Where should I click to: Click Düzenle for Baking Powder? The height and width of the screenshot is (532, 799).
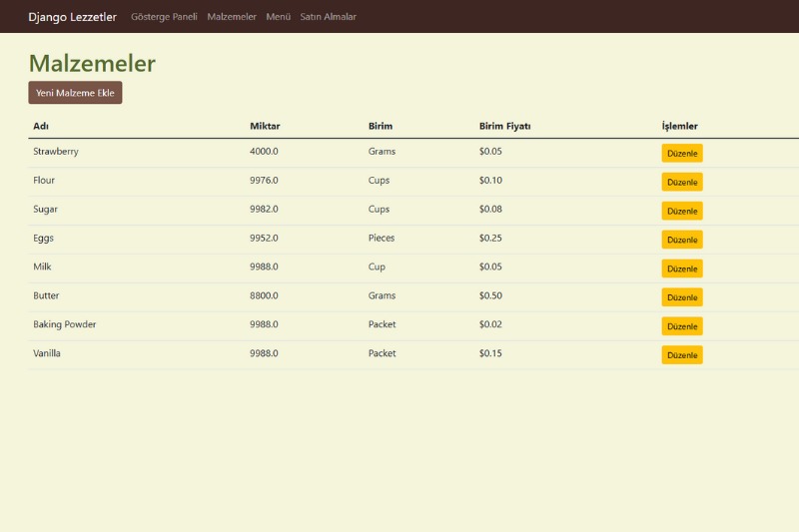pos(681,326)
